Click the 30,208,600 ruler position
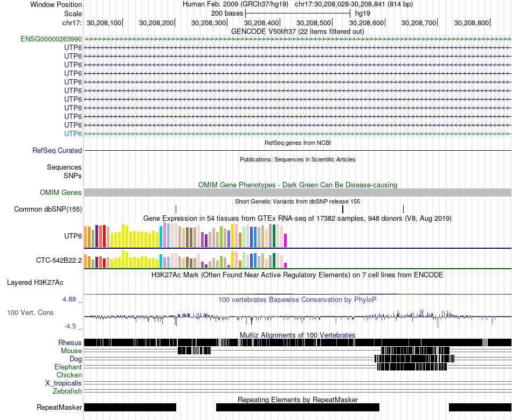This screenshot has height=420, width=512. point(366,23)
